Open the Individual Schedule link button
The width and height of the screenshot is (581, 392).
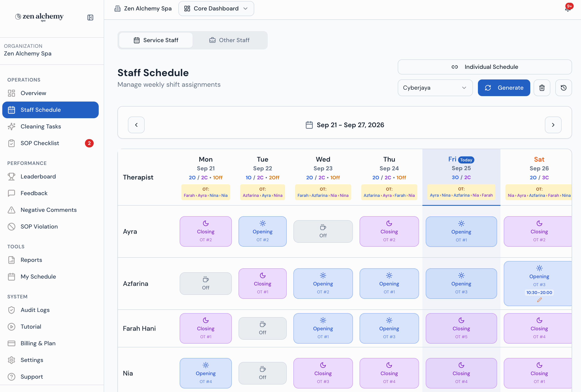[x=485, y=67]
